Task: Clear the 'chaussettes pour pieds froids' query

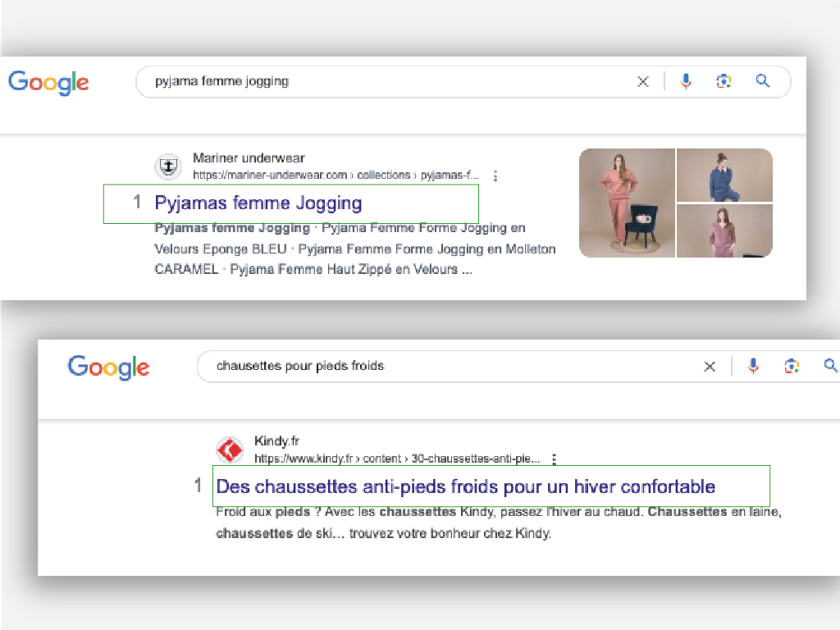Action: click(x=710, y=366)
